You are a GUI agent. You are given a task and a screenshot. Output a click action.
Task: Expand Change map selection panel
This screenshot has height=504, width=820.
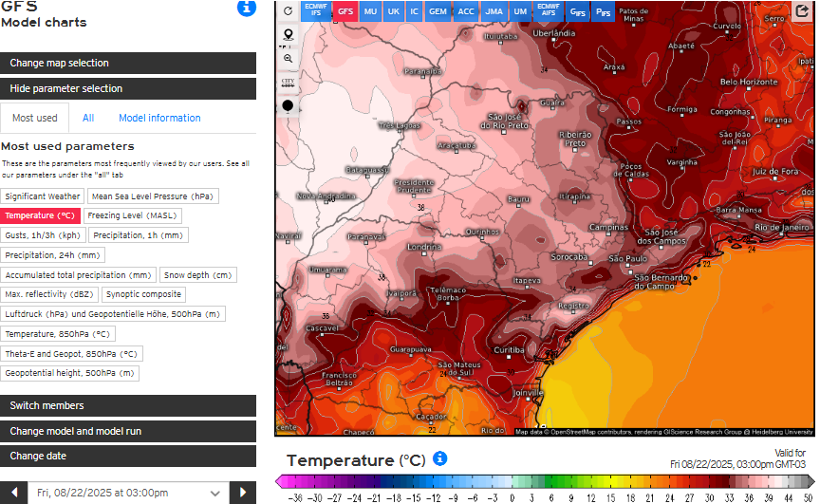coord(128,63)
